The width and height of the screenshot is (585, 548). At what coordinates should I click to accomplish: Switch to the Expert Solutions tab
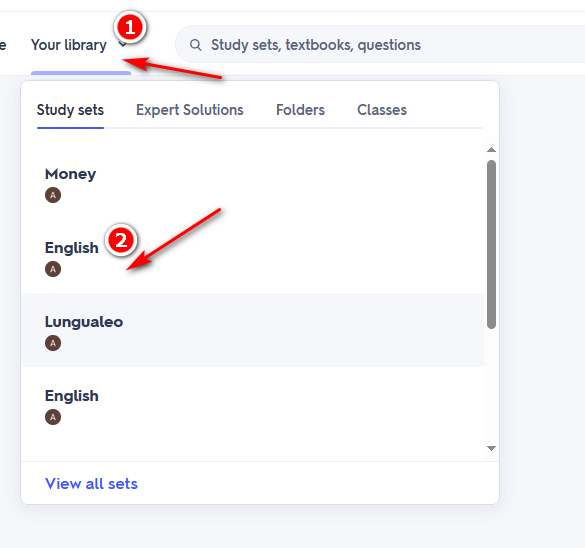click(190, 110)
